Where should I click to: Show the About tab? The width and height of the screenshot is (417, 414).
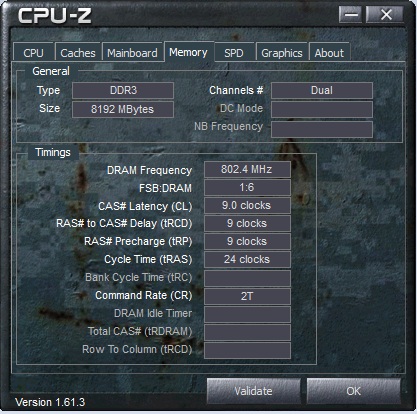[329, 53]
